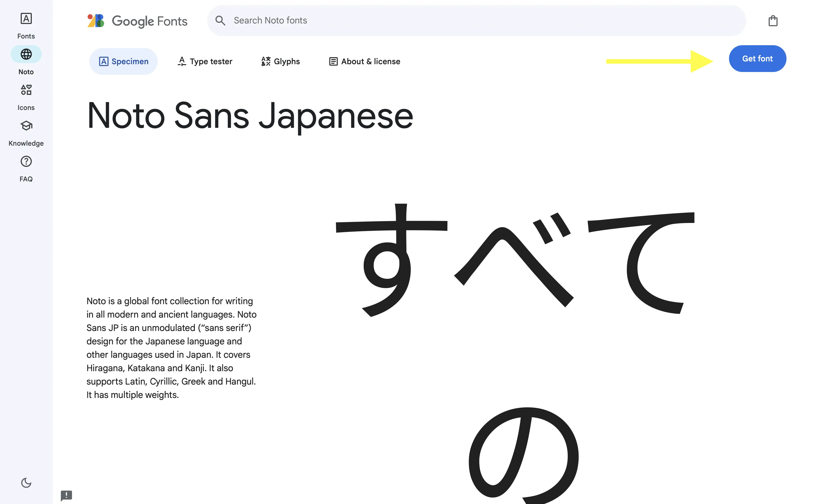Switch to the Specimen tab
Image resolution: width=820 pixels, height=504 pixels.
coord(123,61)
